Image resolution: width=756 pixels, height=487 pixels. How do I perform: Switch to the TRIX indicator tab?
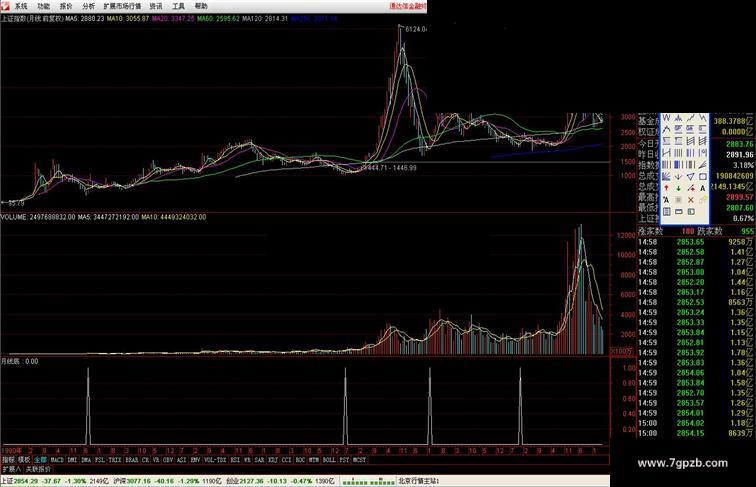pos(115,460)
